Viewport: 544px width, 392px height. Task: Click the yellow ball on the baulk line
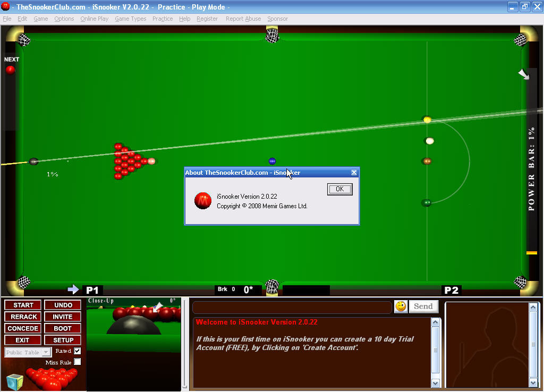(x=428, y=120)
